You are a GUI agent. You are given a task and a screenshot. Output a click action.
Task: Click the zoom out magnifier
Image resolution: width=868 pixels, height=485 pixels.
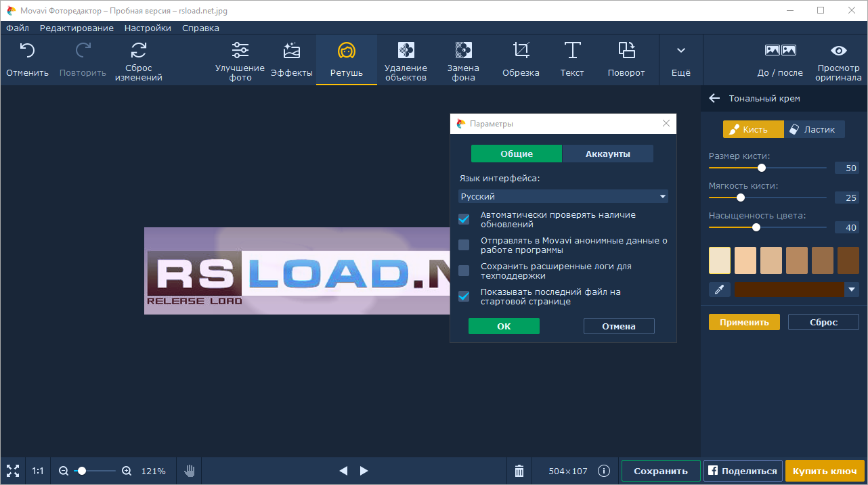tap(64, 471)
